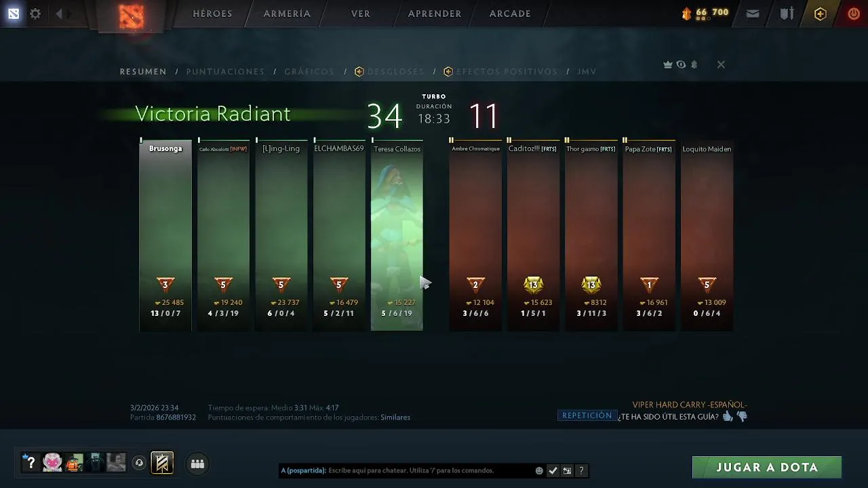
Task: Switch to the GRÁFICOS tab
Action: click(x=309, y=71)
